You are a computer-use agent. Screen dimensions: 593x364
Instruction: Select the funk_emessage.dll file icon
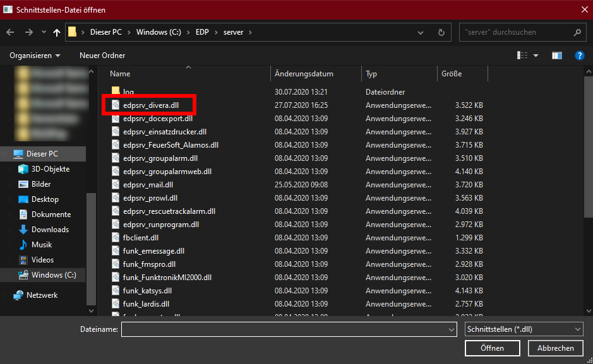(x=116, y=250)
